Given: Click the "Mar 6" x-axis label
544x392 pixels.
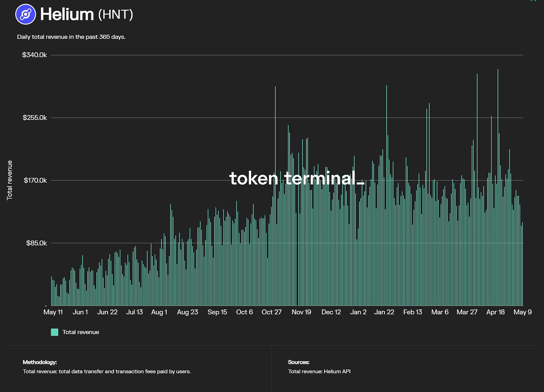Looking at the screenshot, I should point(440,312).
